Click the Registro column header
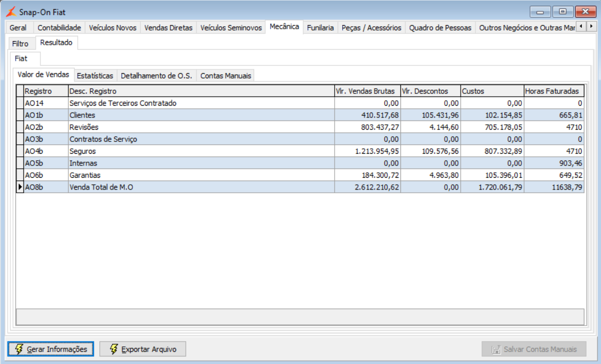This screenshot has height=364, width=601. click(x=46, y=91)
